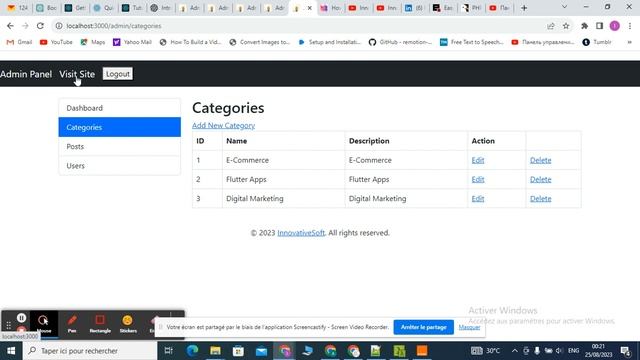Launch Microsoft Edge from the taskbar
Screen dimensions: 640x360
click(x=192, y=351)
